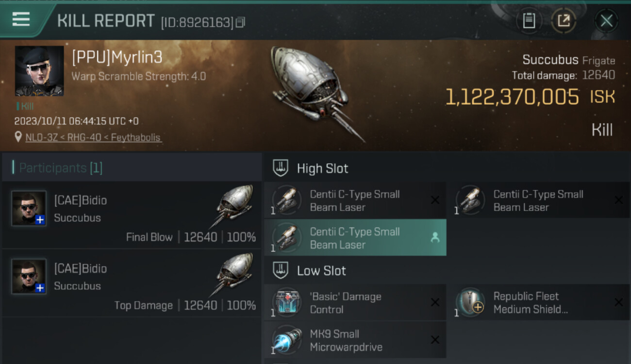
Task: Open Top Damage pilot Bidio's portrait
Action: tap(29, 276)
